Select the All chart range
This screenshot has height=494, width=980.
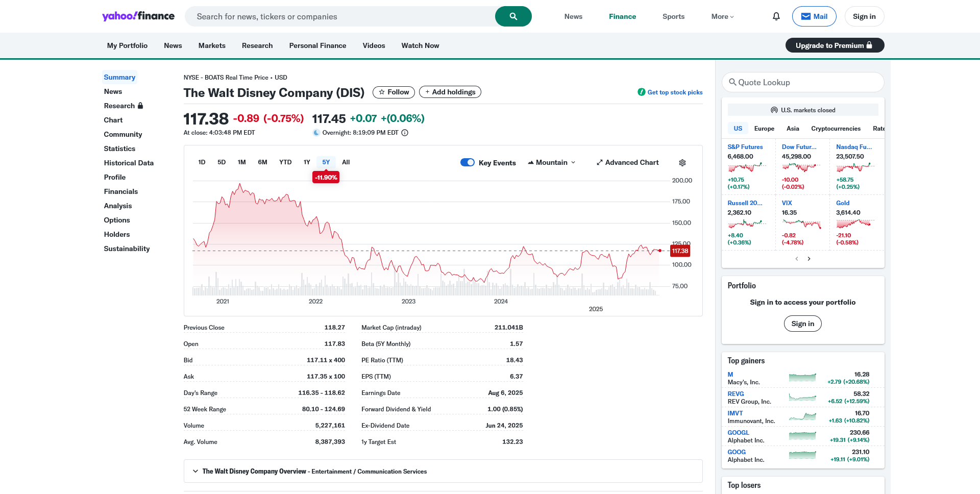(x=346, y=162)
